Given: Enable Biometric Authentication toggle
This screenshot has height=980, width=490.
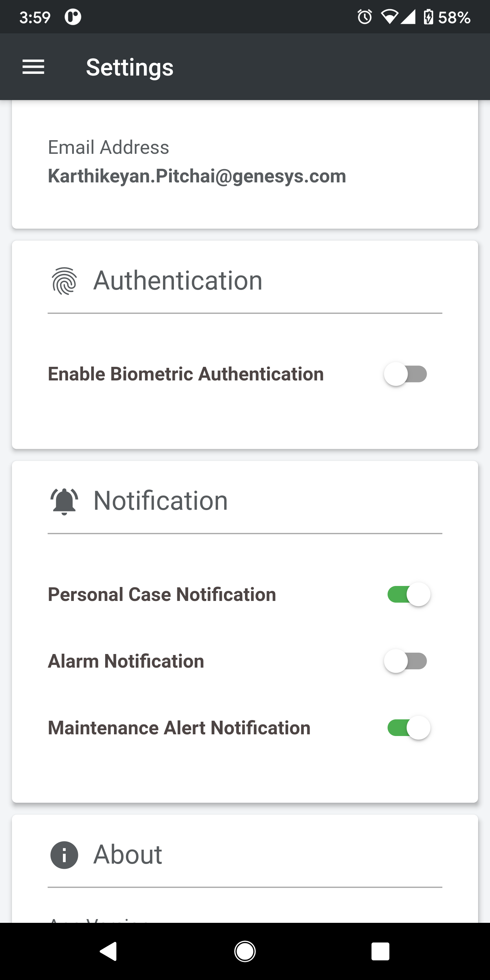Looking at the screenshot, I should [406, 374].
